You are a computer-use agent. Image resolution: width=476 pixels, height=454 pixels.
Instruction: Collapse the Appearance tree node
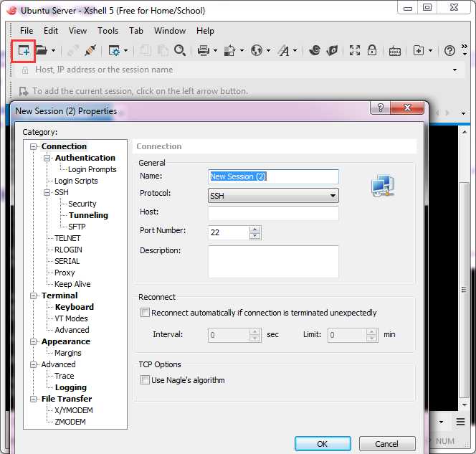(33, 341)
